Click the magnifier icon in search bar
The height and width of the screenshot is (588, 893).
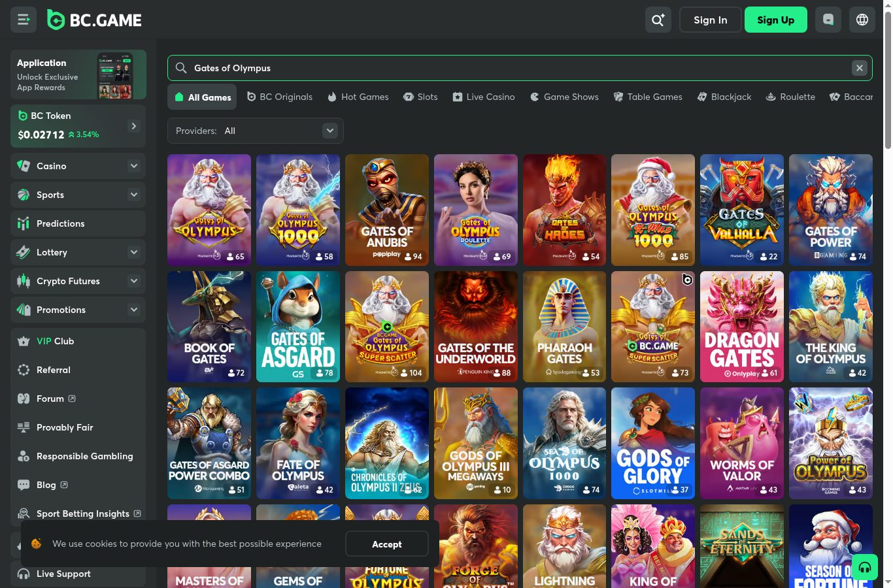click(x=181, y=68)
